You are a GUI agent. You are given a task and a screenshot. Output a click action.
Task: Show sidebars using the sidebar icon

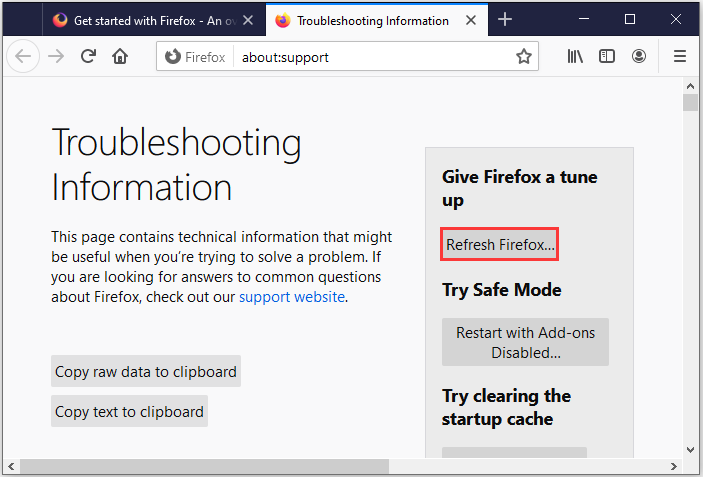click(x=607, y=56)
